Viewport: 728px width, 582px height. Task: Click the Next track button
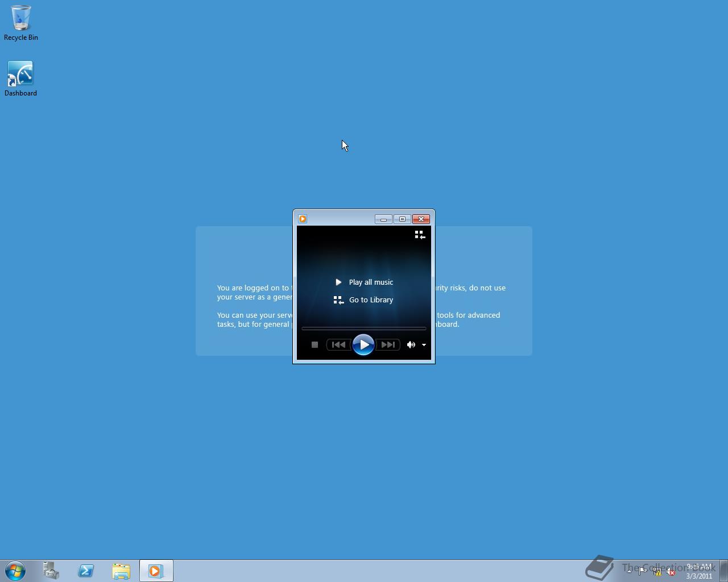(x=388, y=344)
